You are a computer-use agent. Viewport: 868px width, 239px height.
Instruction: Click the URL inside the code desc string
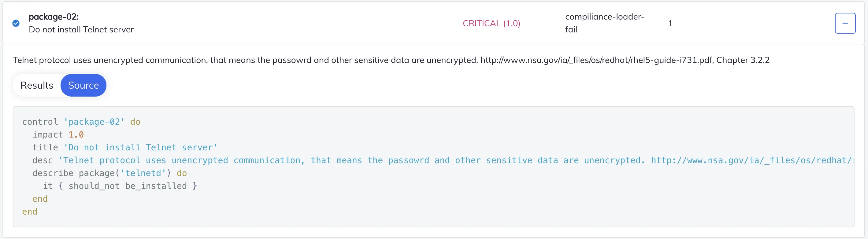[x=752, y=160]
